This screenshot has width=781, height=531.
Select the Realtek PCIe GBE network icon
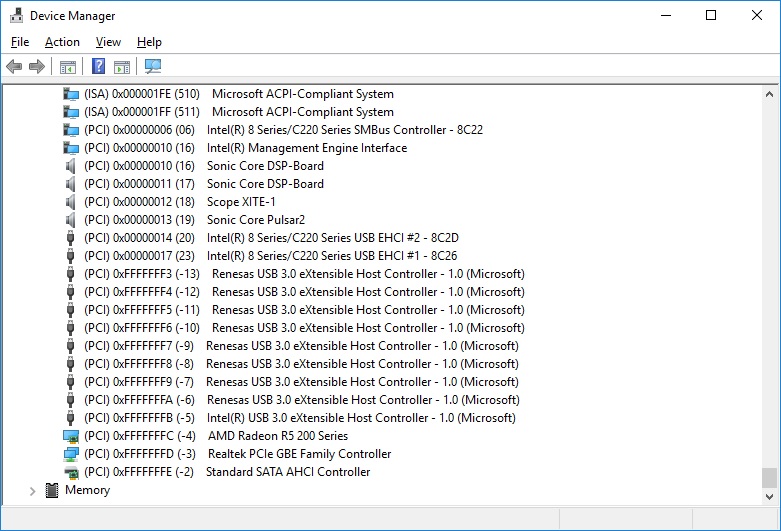(71, 454)
